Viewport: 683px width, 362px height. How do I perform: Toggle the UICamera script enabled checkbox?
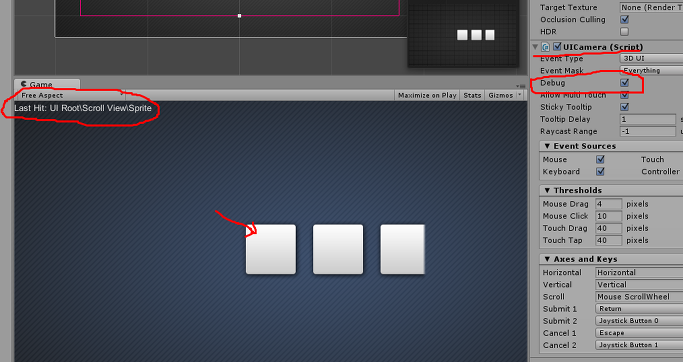[557, 46]
